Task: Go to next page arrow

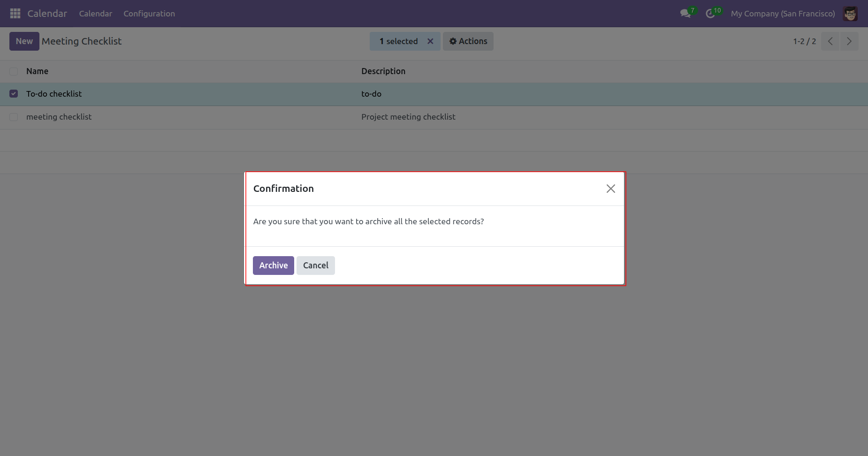Action: 849,41
